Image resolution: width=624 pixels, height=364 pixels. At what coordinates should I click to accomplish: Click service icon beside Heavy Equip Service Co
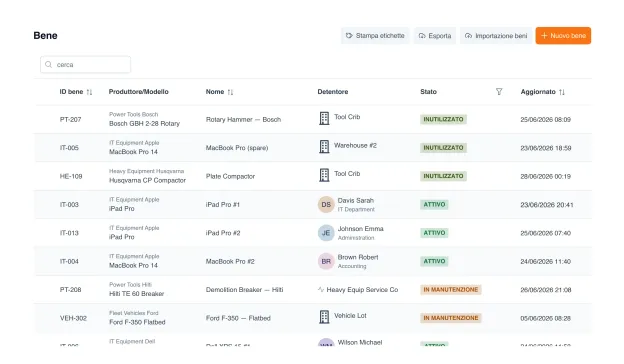pyautogui.click(x=321, y=290)
